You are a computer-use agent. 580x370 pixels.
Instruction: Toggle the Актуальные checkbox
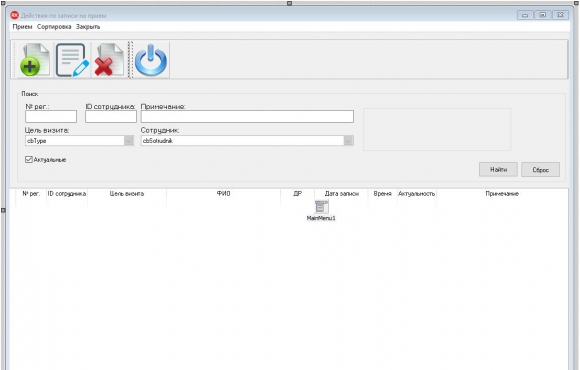[x=29, y=159]
